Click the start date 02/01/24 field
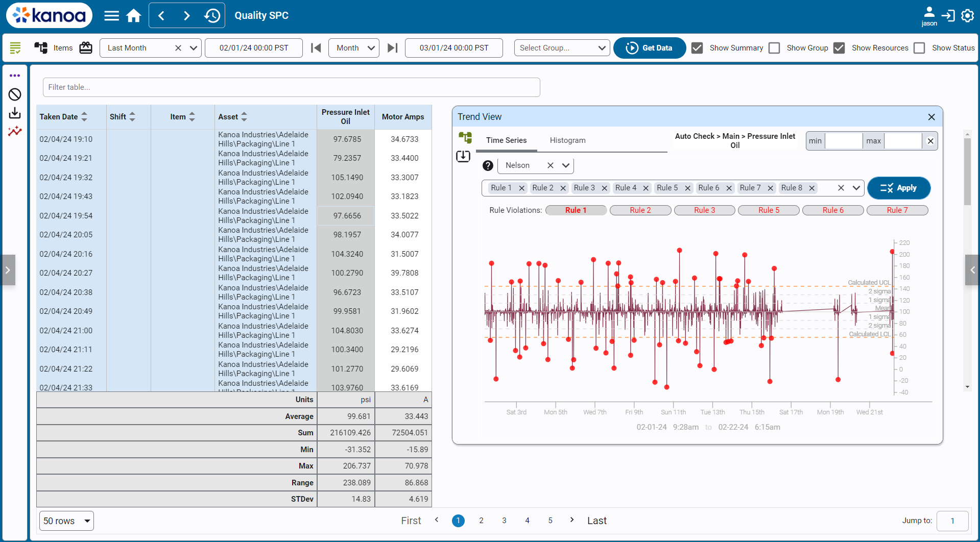 [x=254, y=48]
